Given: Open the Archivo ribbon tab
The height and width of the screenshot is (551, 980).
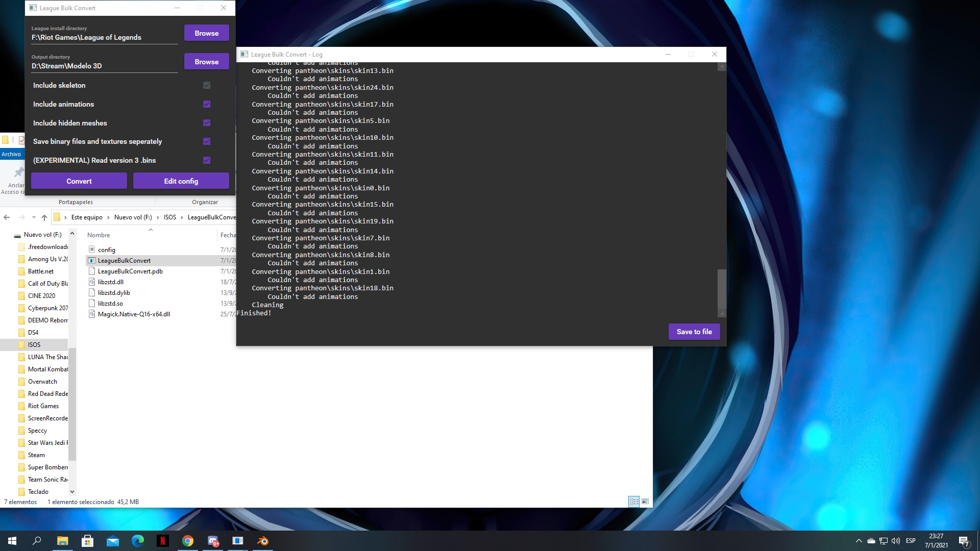Looking at the screenshot, I should [x=12, y=154].
